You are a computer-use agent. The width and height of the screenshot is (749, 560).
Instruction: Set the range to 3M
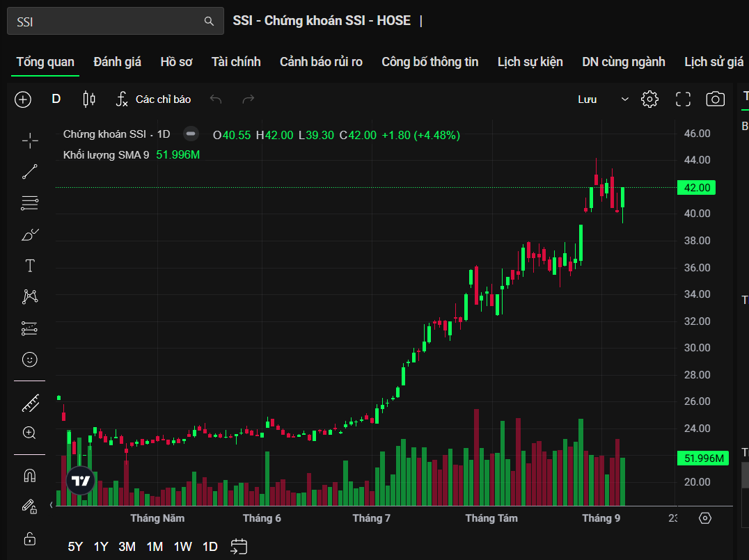[127, 547]
